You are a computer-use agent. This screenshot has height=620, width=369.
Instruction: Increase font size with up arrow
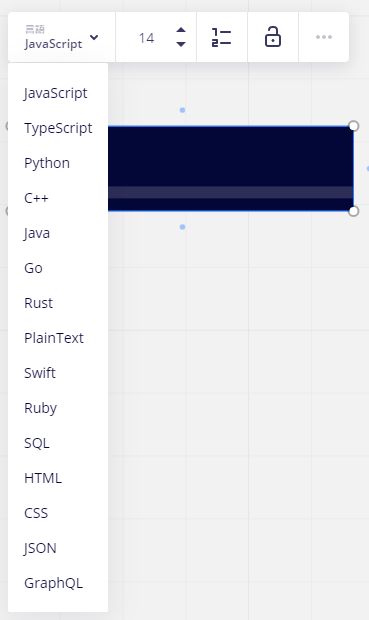[181, 30]
